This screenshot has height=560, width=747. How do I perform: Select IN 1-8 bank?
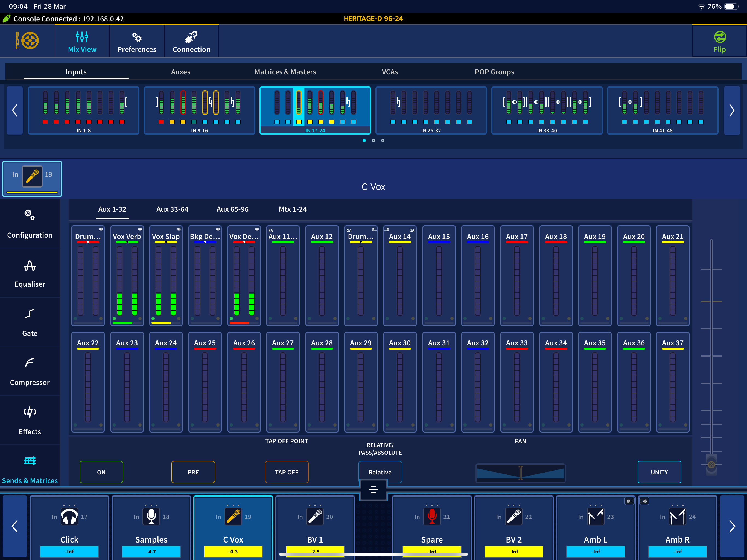click(x=83, y=110)
